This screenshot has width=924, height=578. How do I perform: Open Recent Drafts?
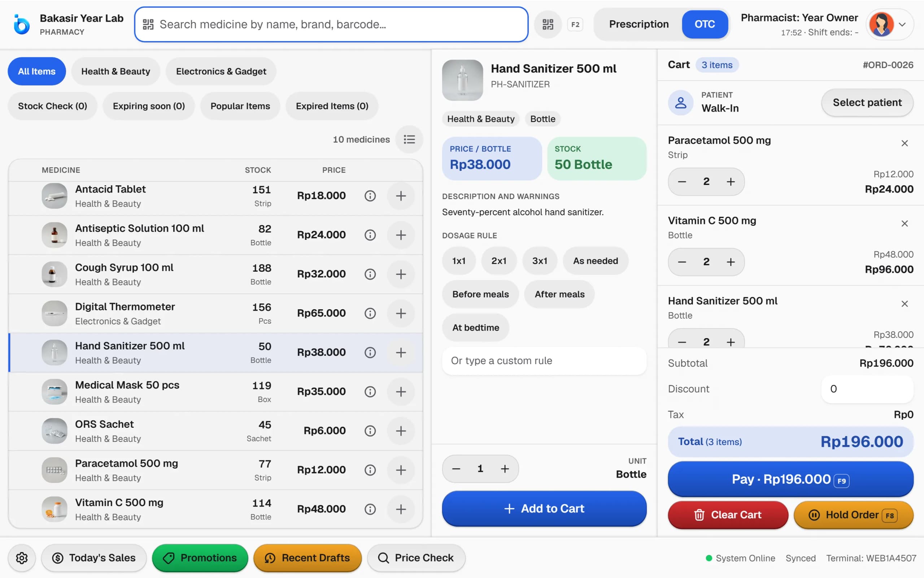pyautogui.click(x=308, y=558)
